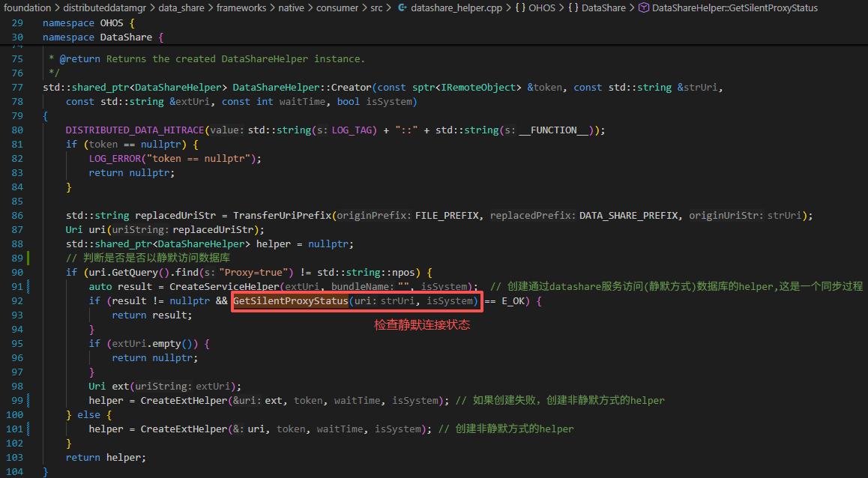The height and width of the screenshot is (478, 868).
Task: Open the 'native' breadcrumb segment
Action: point(291,7)
